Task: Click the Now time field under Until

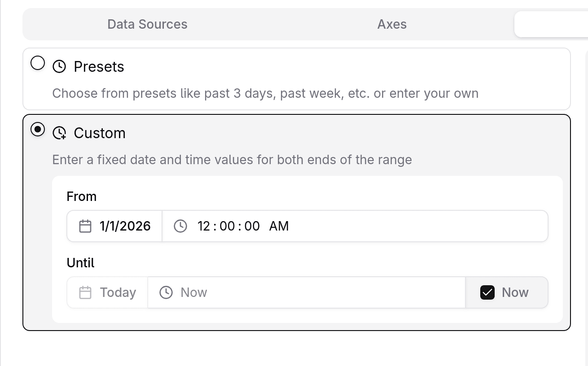Action: click(x=193, y=292)
